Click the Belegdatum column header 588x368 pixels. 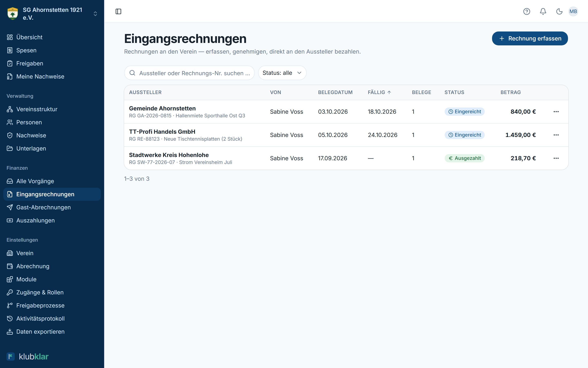(335, 92)
